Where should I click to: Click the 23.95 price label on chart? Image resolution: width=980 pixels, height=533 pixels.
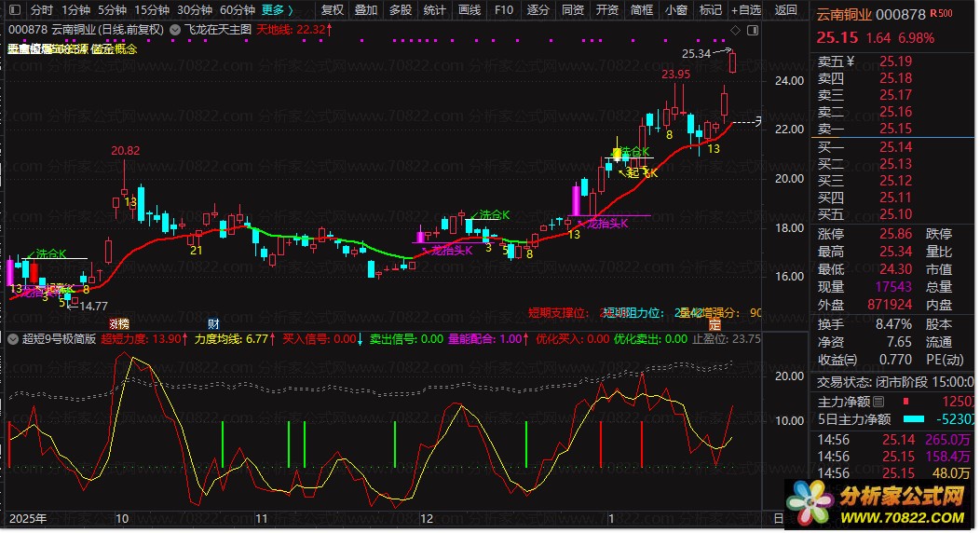(x=675, y=75)
